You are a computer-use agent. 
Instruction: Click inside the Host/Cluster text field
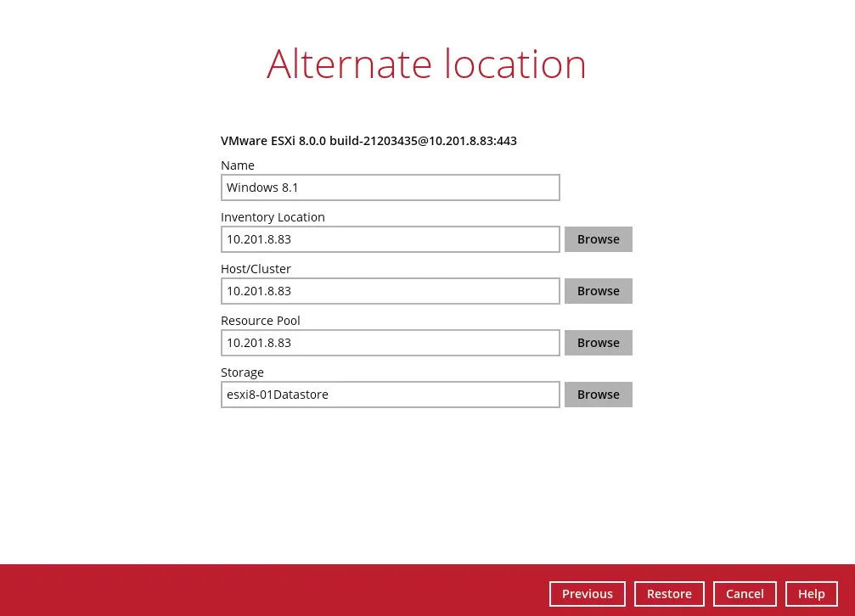(390, 291)
